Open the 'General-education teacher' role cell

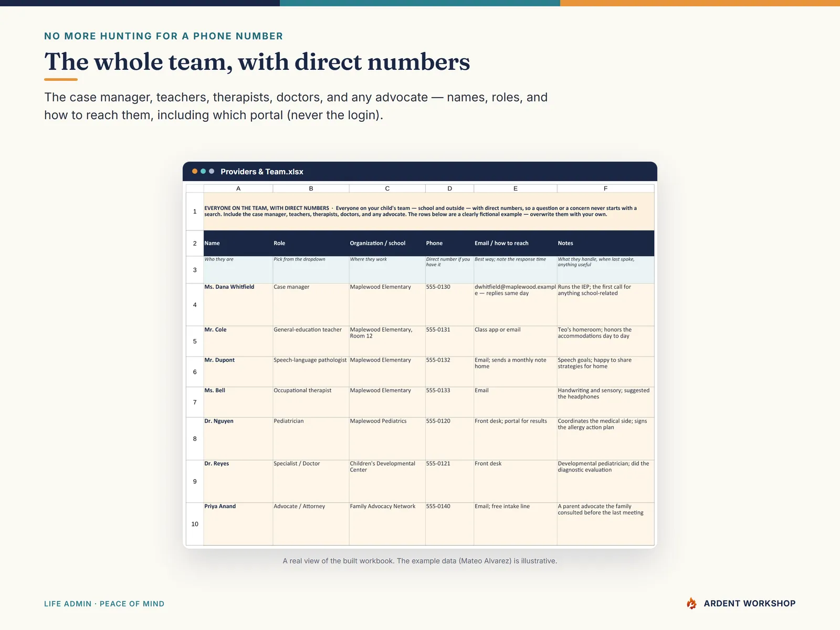point(311,341)
